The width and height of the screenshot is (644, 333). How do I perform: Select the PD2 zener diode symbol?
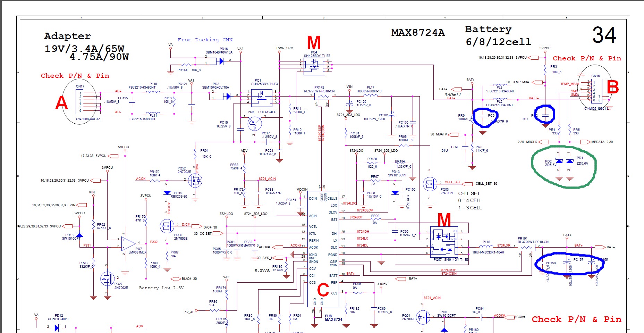pyautogui.click(x=559, y=161)
